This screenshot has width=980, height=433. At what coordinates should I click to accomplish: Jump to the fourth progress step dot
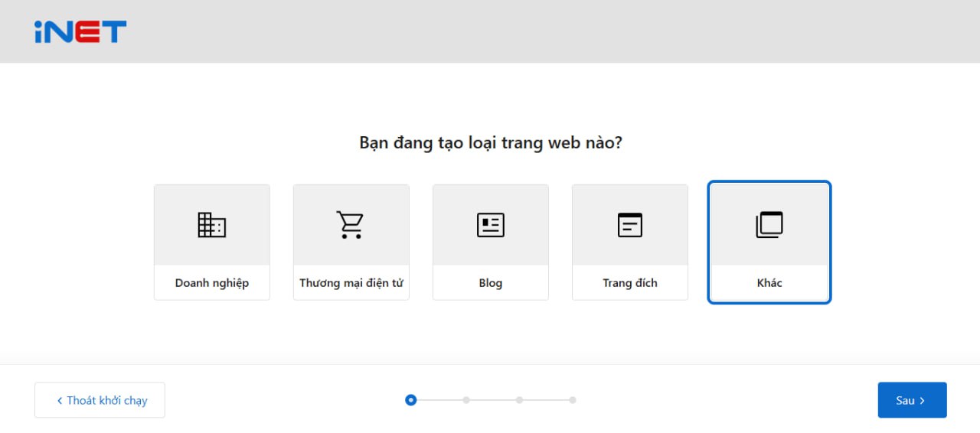(573, 400)
